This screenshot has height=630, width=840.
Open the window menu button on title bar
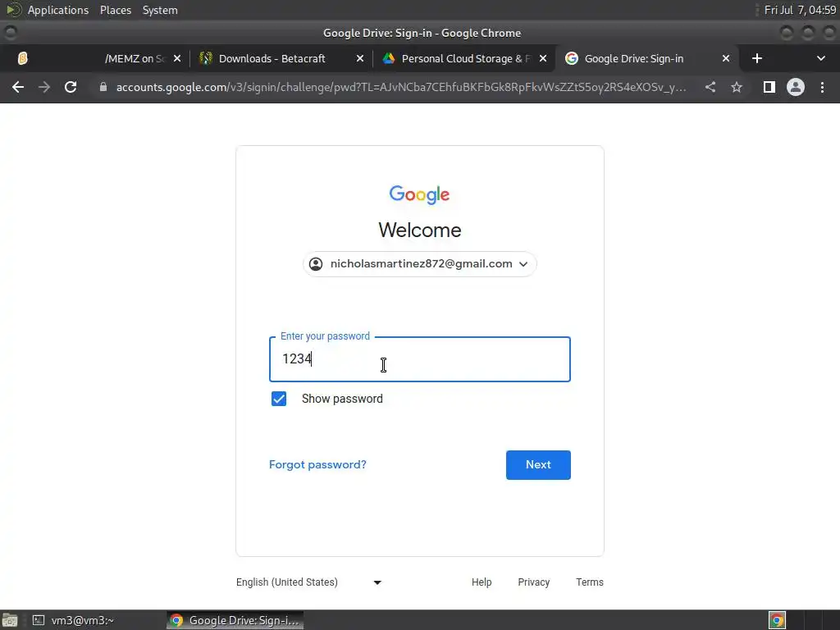click(x=10, y=33)
